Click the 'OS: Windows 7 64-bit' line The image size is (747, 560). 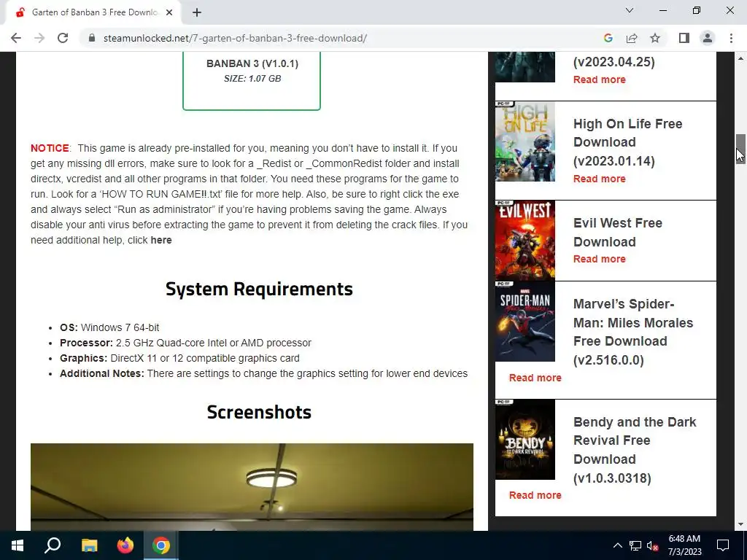[x=109, y=327]
